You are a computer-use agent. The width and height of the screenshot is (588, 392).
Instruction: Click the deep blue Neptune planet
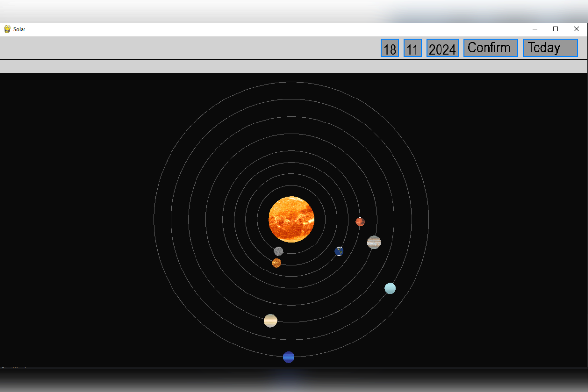click(x=289, y=357)
